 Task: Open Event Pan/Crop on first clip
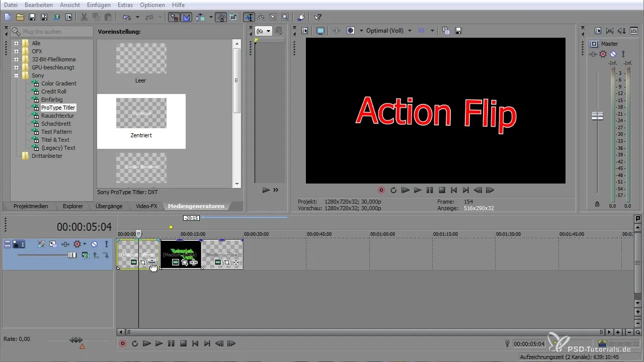tap(143, 262)
